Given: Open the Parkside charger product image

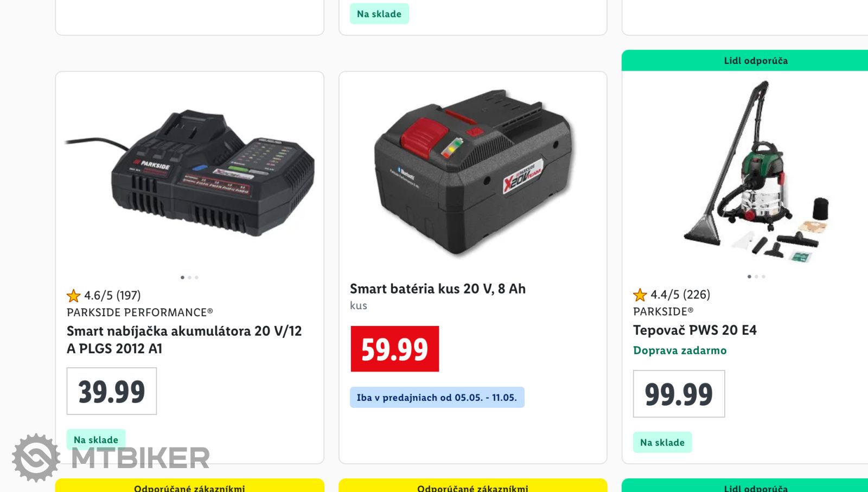Looking at the screenshot, I should point(190,172).
